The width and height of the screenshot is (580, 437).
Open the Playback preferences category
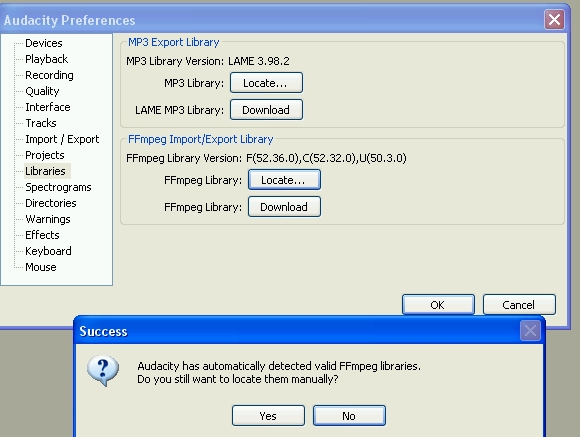[47, 59]
